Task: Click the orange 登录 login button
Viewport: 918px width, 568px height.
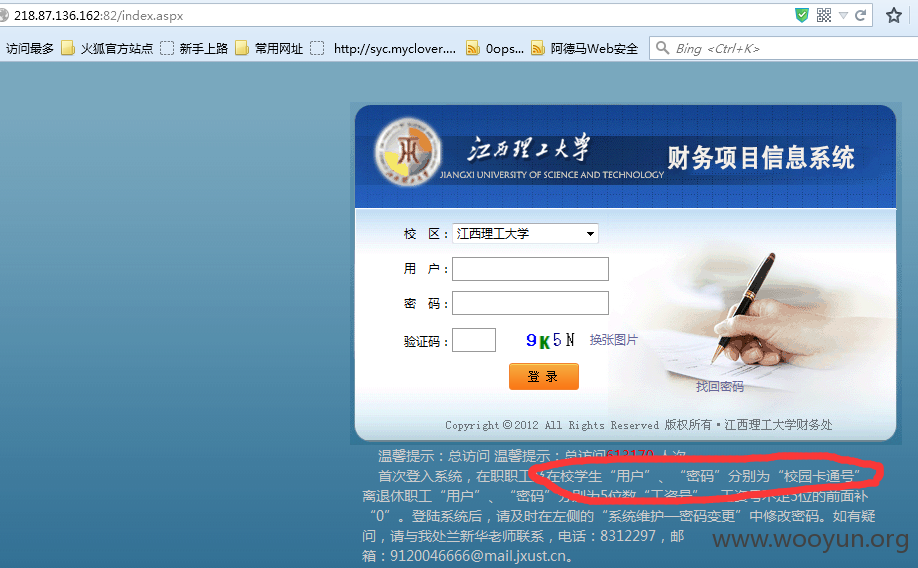Action: (544, 377)
